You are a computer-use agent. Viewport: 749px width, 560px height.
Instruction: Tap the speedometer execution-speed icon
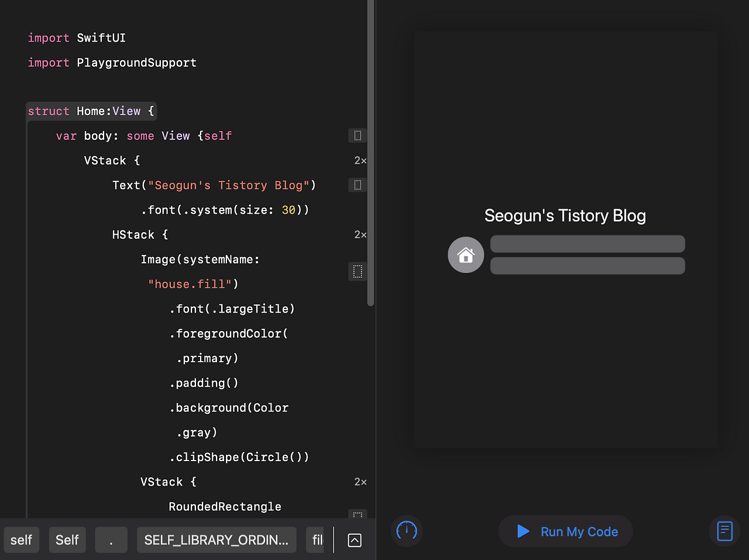tap(406, 531)
